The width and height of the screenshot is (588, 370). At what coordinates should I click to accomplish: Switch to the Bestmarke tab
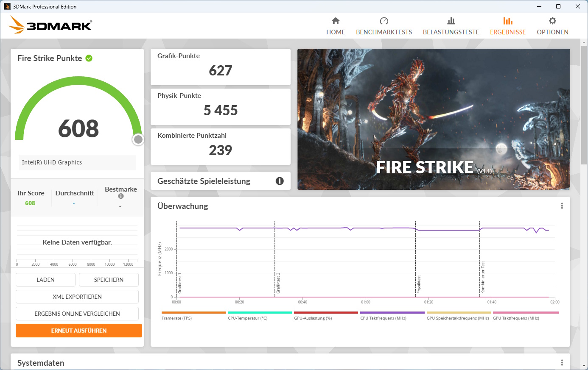click(121, 189)
